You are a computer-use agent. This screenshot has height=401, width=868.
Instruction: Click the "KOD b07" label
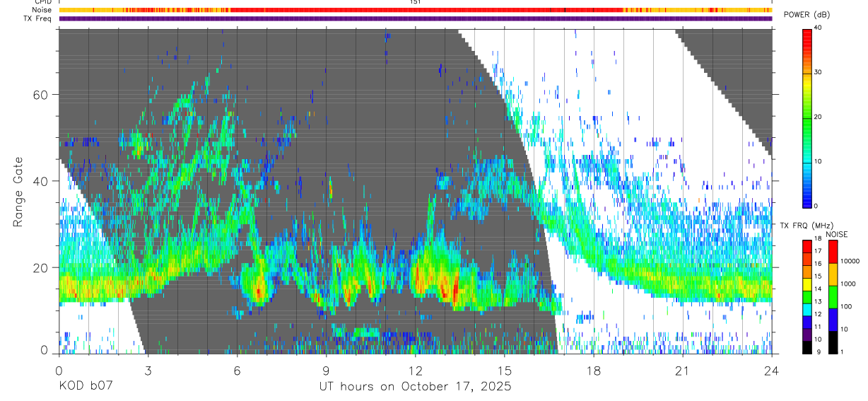86,387
